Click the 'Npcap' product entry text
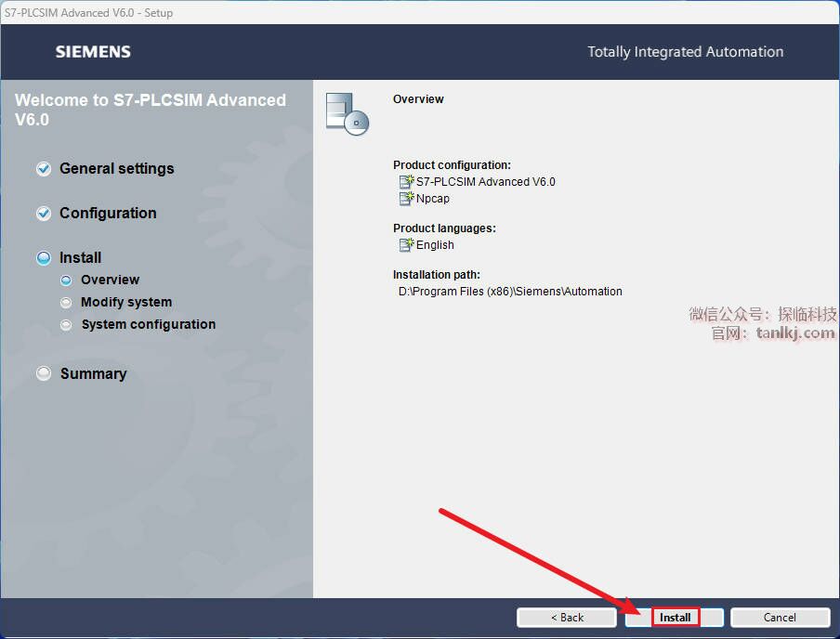 [433, 199]
